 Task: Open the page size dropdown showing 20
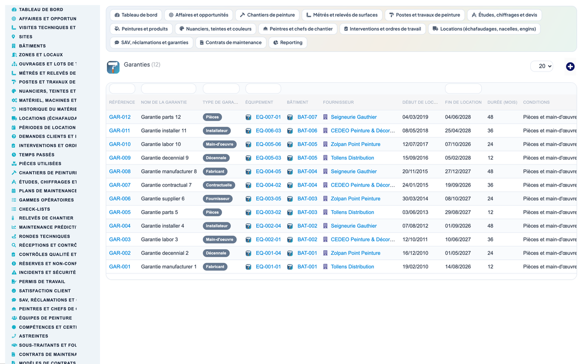tap(541, 66)
